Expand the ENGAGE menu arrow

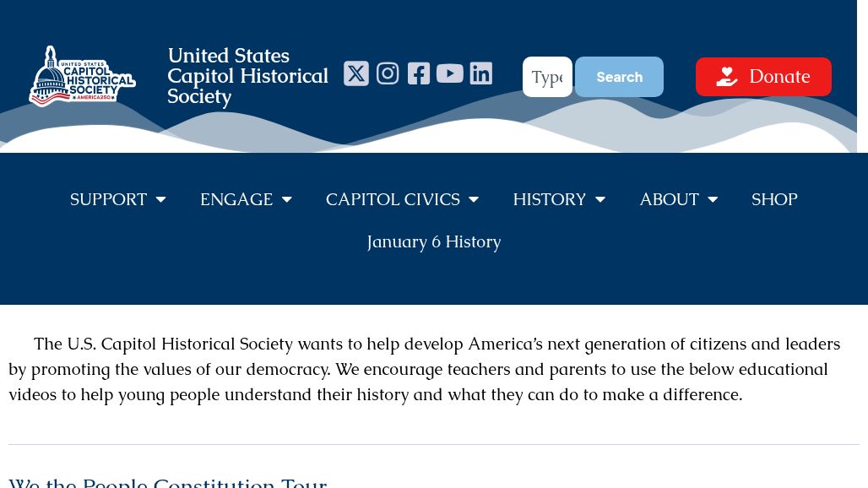[287, 200]
